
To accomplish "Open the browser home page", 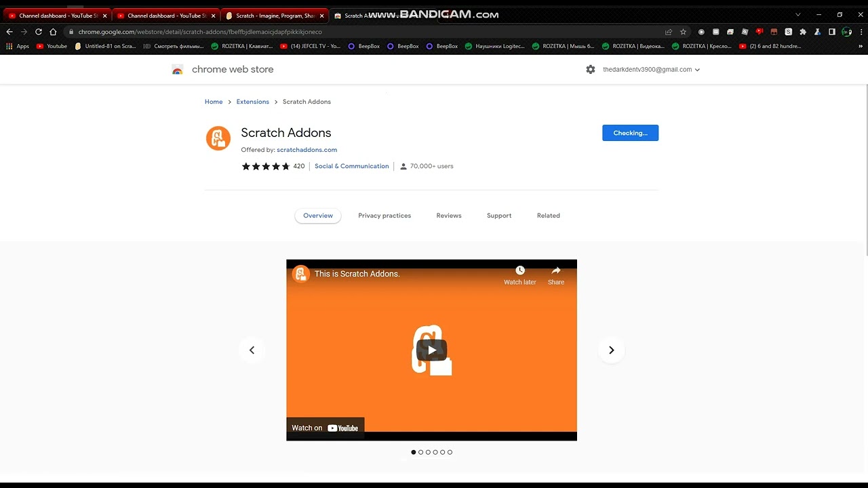I will pyautogui.click(x=53, y=32).
